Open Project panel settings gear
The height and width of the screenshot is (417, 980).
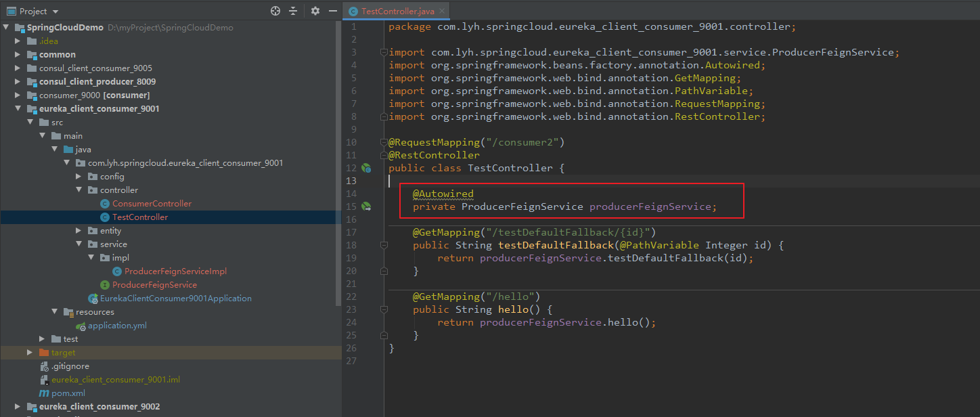(315, 11)
